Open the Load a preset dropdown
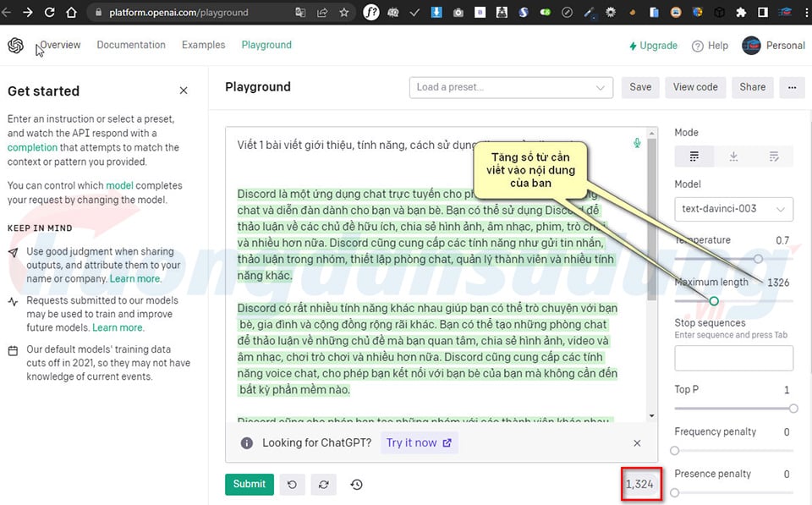 [511, 87]
